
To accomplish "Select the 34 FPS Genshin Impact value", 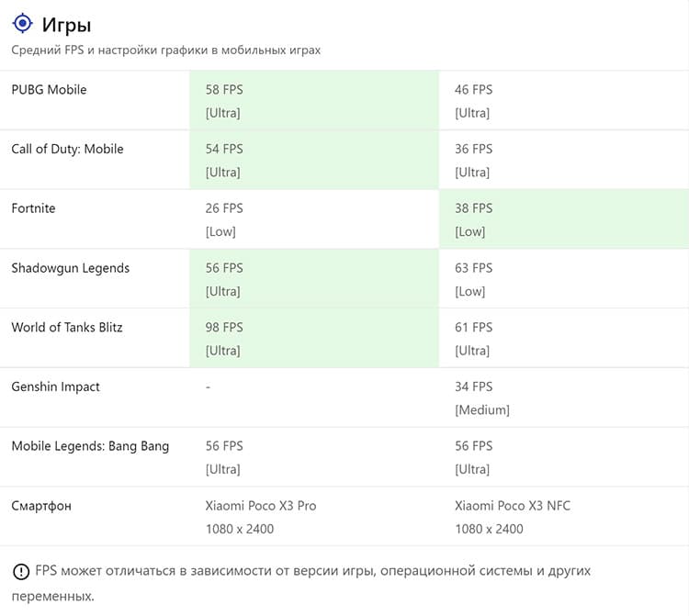I will (x=474, y=386).
